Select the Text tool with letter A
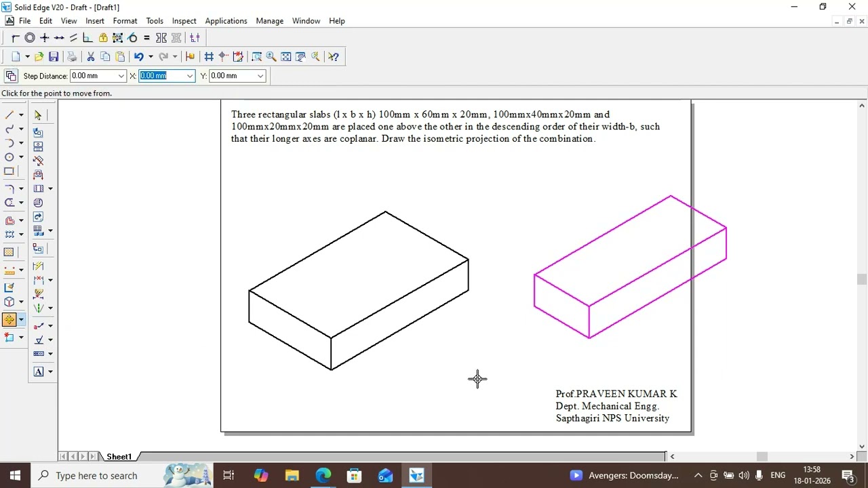The image size is (868, 488). pos(39,371)
